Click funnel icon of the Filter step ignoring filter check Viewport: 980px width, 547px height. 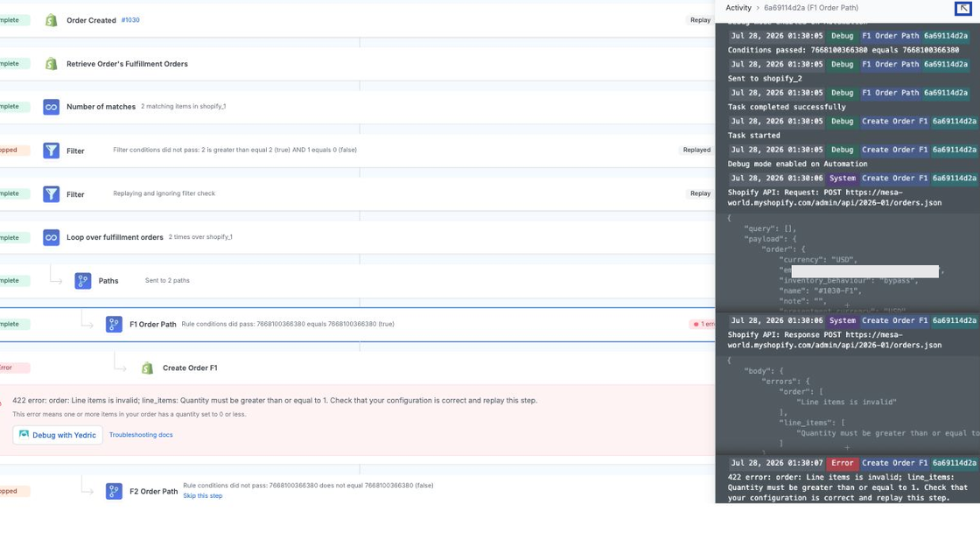click(52, 193)
